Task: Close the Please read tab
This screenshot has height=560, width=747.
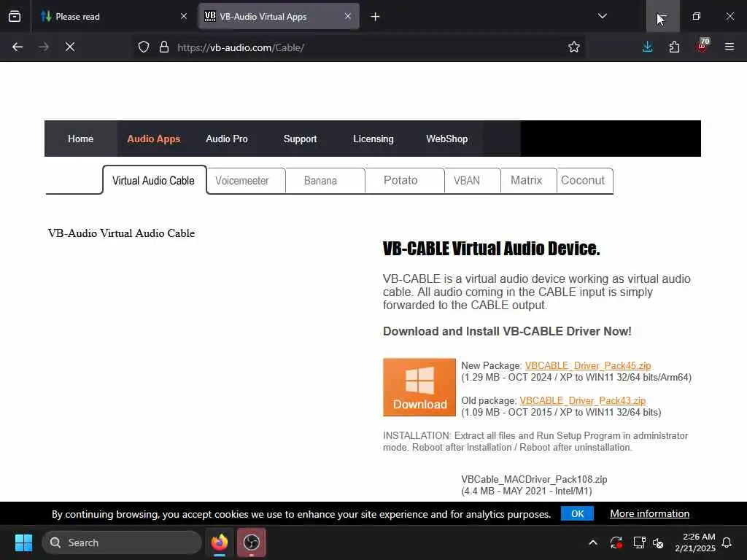Action: [184, 17]
